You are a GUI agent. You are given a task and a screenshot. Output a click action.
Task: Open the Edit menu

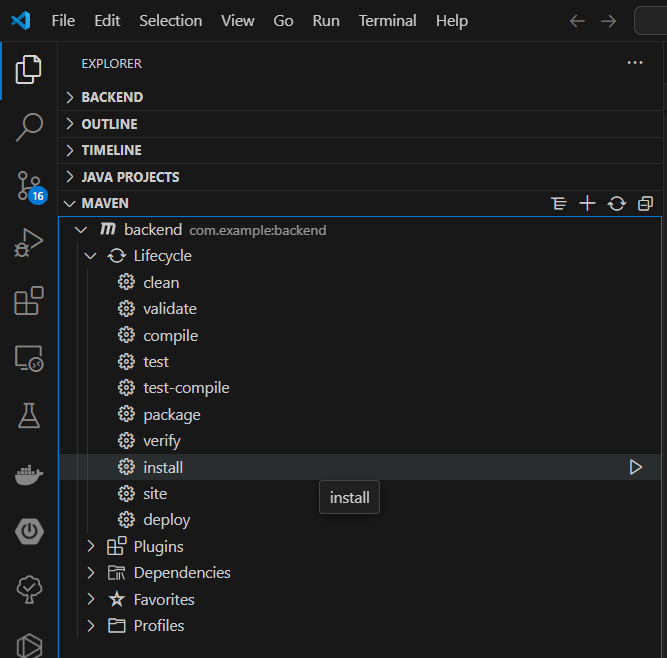(107, 21)
